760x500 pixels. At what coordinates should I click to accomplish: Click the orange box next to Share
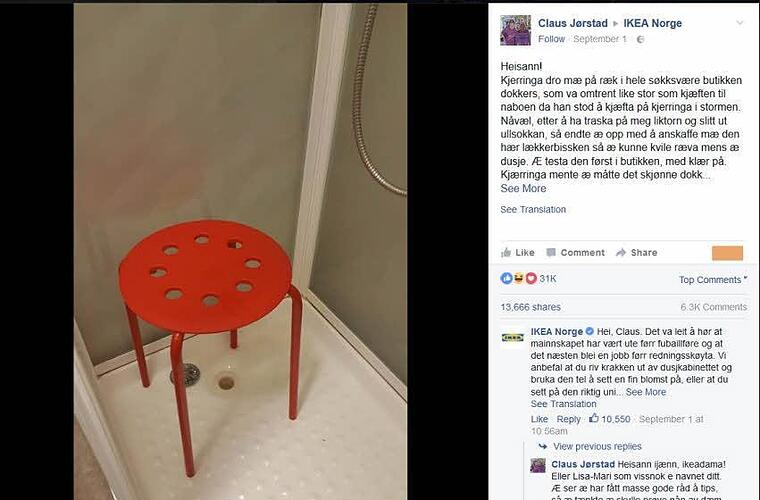coord(727,253)
